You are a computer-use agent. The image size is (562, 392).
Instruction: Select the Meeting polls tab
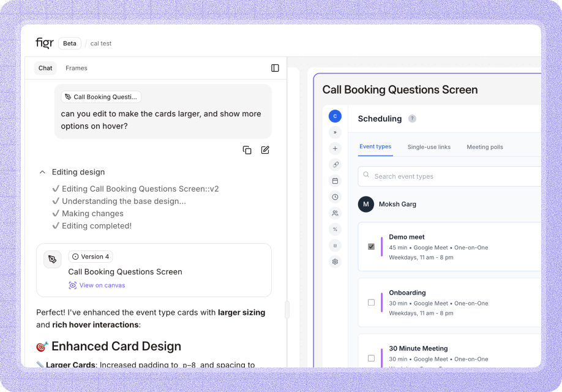[485, 147]
